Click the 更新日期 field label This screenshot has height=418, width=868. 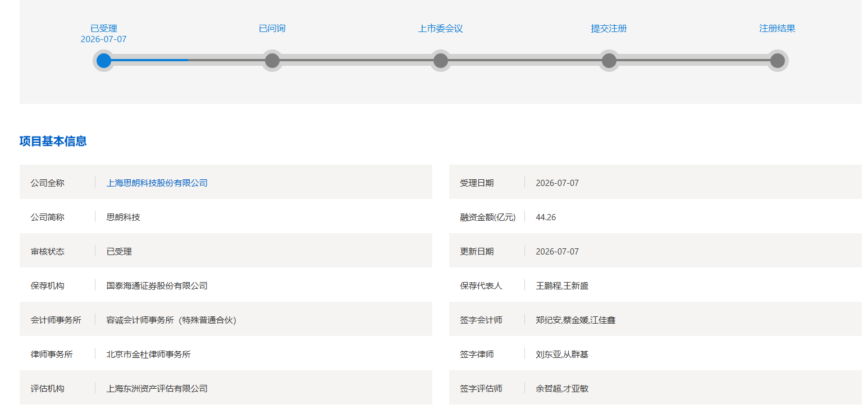tap(477, 252)
